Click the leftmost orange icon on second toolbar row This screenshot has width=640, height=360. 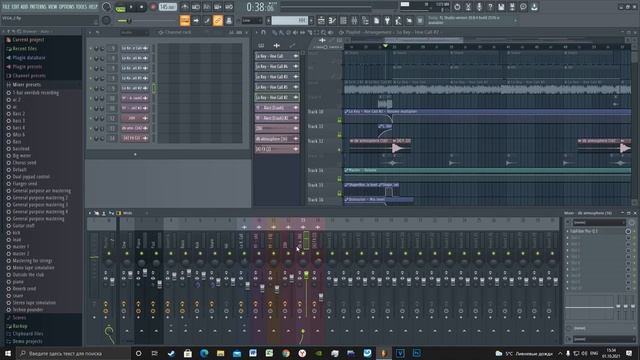tap(185, 20)
